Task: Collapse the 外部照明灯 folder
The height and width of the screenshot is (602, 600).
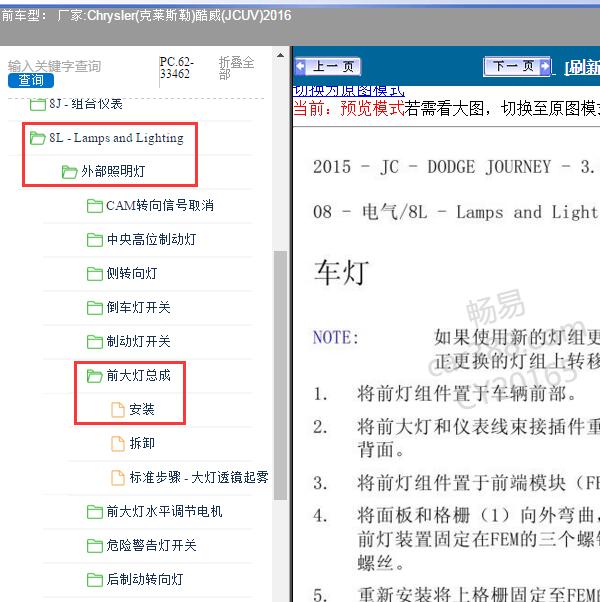Action: [x=113, y=171]
